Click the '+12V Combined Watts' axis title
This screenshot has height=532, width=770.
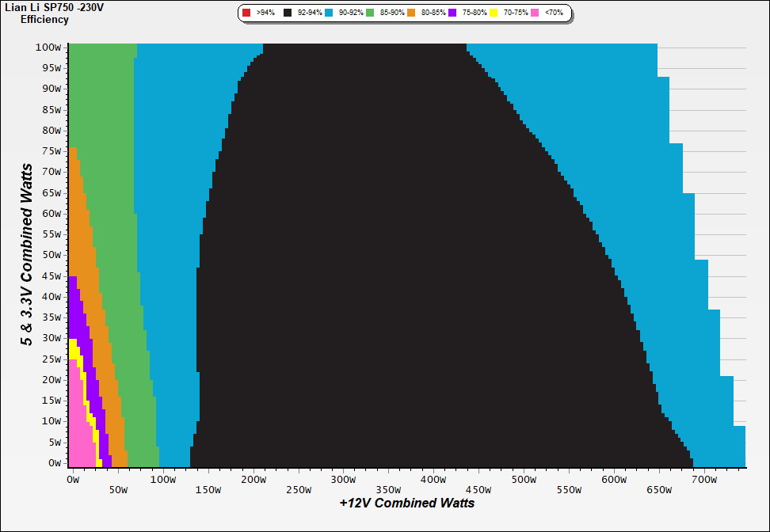click(x=407, y=503)
